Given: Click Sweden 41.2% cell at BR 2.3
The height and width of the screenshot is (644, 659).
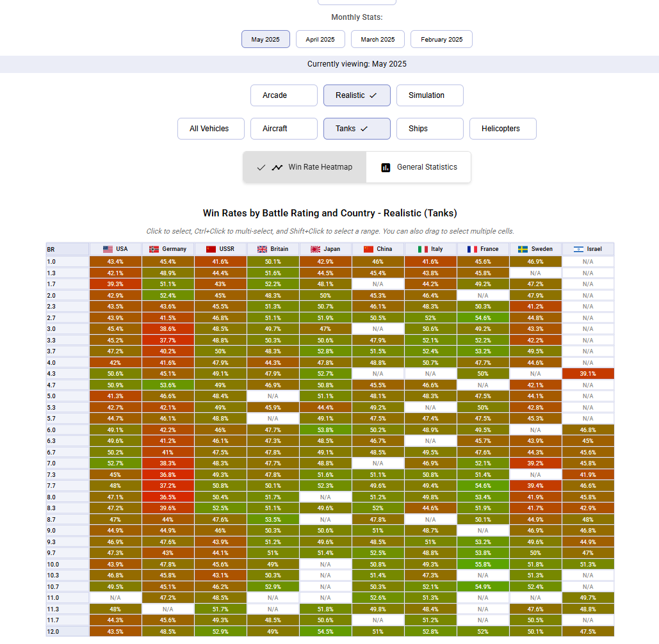Looking at the screenshot, I should (x=535, y=307).
